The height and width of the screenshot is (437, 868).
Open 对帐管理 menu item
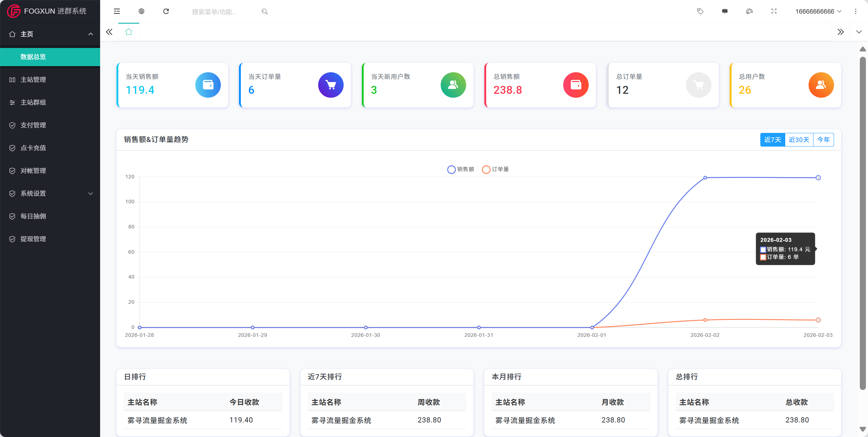[x=50, y=171]
